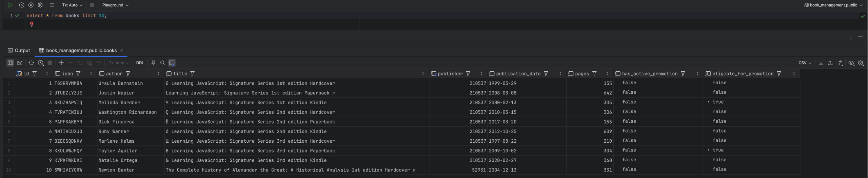Viewport: 868px width, 178px height.
Task: Toggle the table view mode button
Action: coord(10,63)
